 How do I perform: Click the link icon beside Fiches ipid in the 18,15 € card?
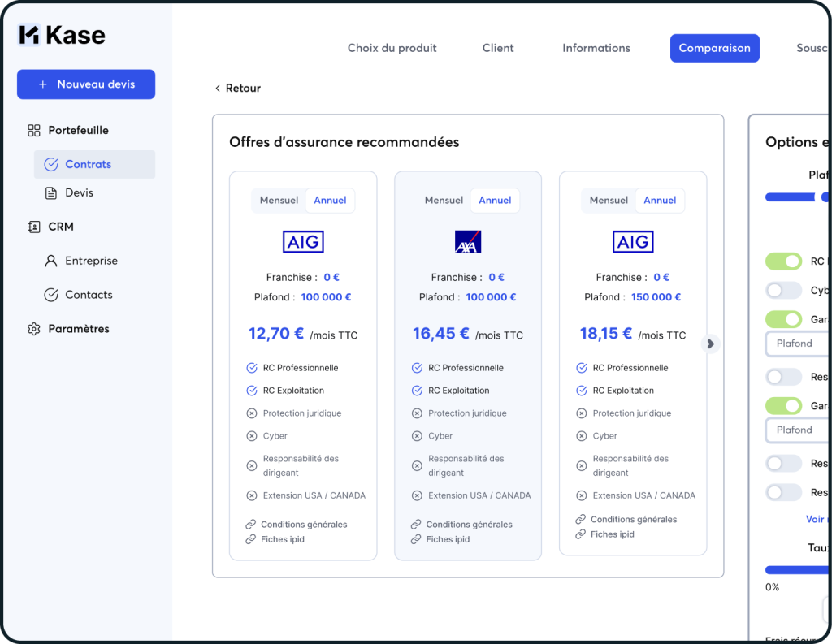pos(581,534)
